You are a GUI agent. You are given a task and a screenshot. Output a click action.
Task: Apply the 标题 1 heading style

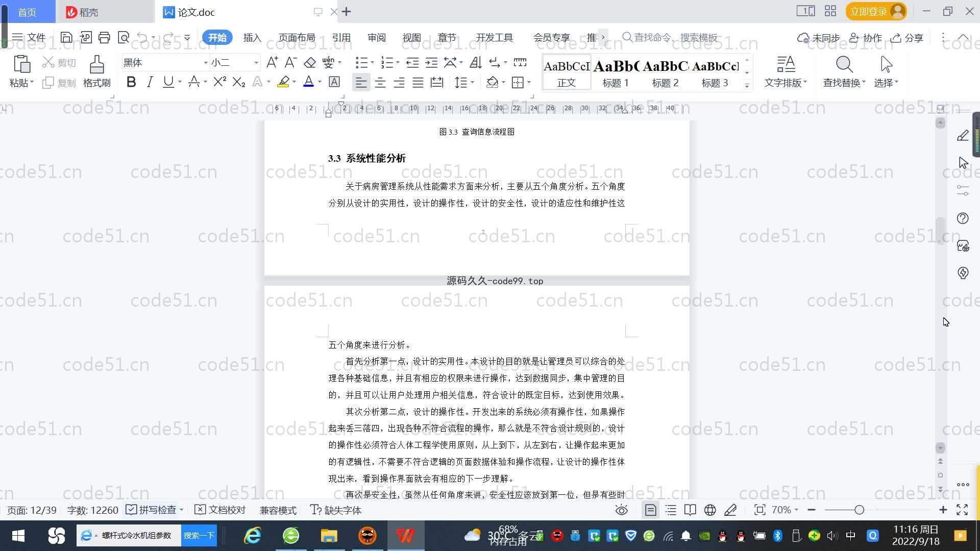(616, 72)
